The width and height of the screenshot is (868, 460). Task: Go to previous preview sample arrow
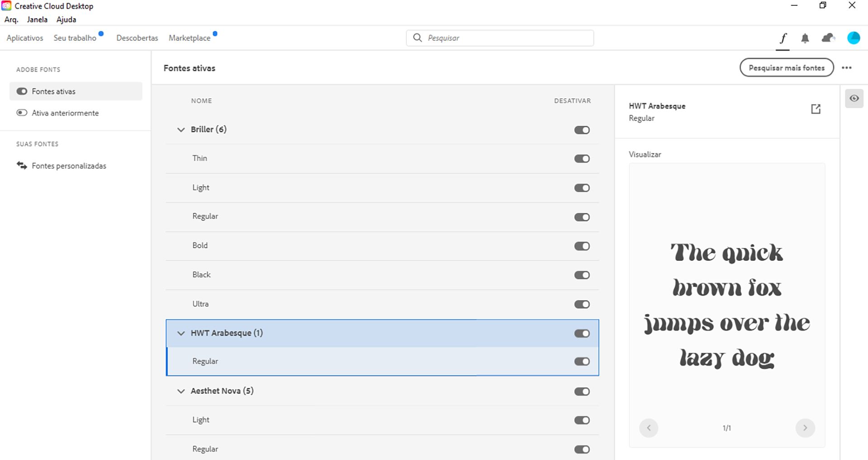(649, 428)
